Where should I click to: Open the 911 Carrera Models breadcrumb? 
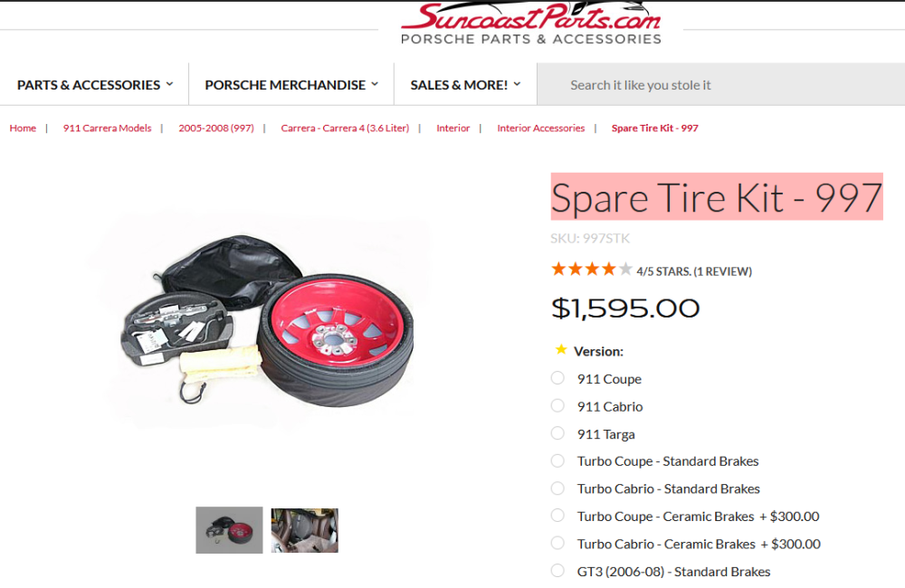[x=108, y=128]
